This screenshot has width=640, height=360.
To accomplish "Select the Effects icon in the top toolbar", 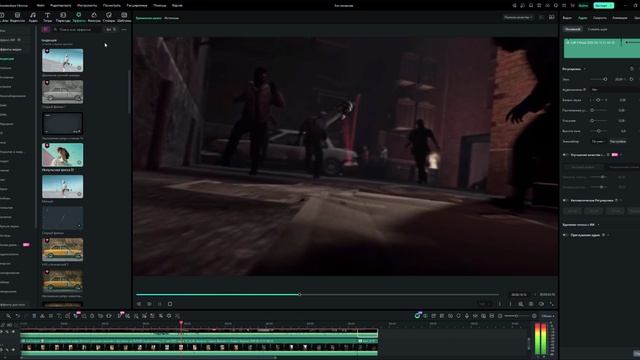I will coord(78,17).
